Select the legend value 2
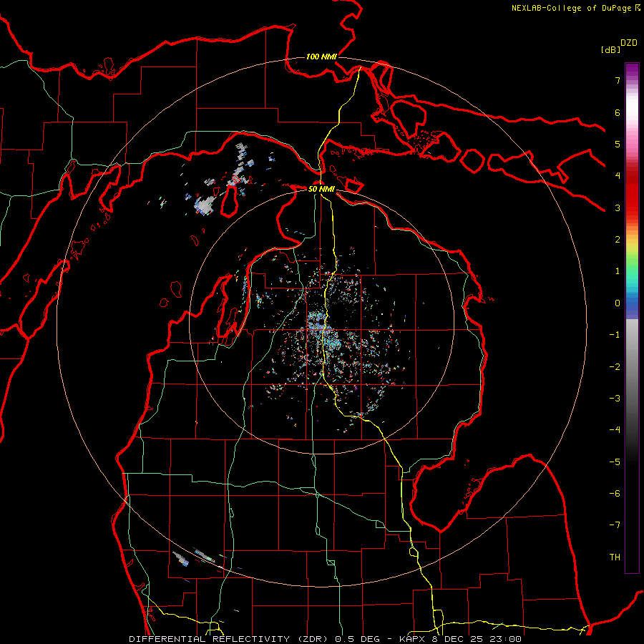The width and height of the screenshot is (644, 644). (618, 240)
